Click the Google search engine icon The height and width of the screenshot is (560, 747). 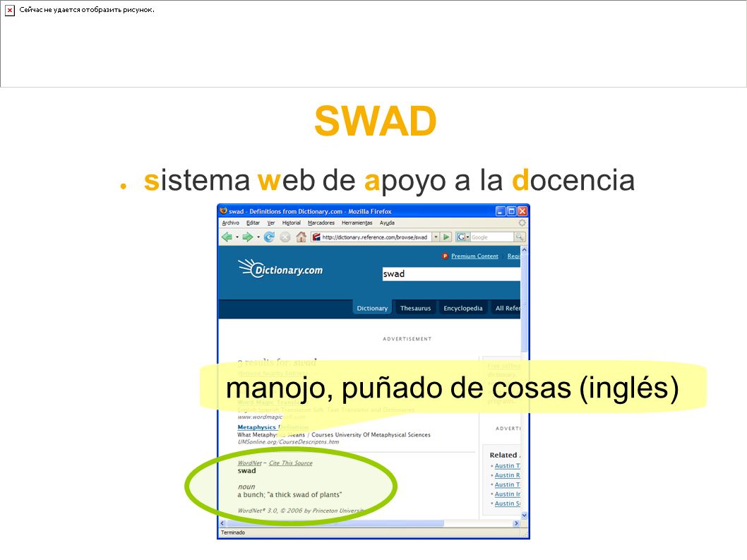pos(460,237)
